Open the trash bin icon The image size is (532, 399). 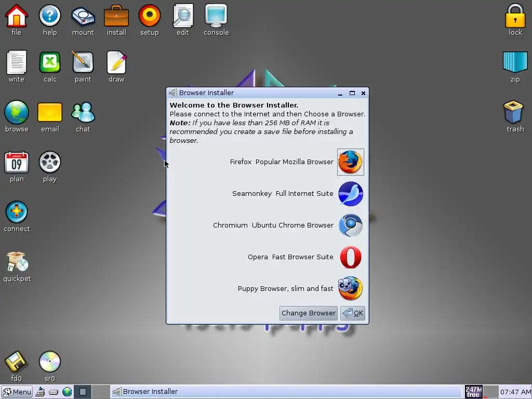pos(514,112)
